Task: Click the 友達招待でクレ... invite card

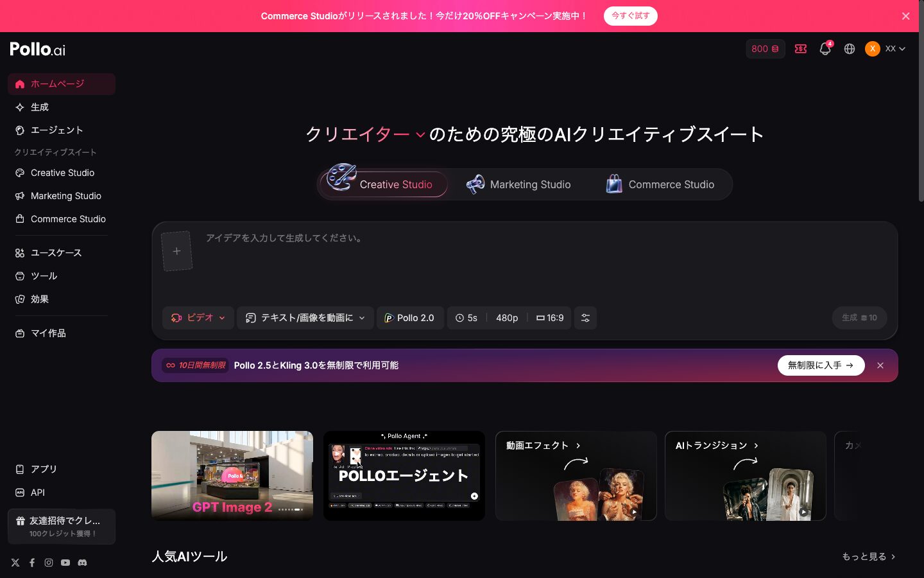Action: [62, 527]
